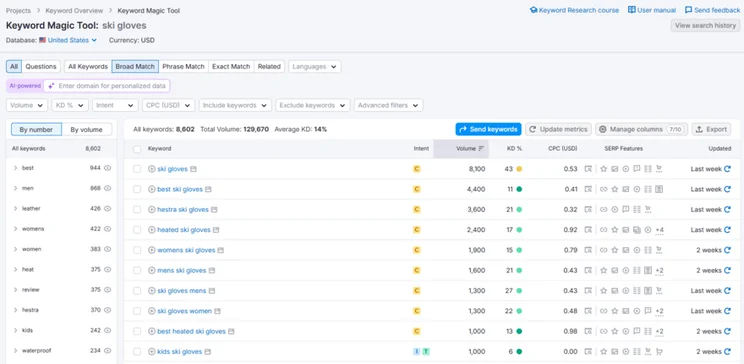Open the User manual link
The height and width of the screenshot is (364, 744).
(x=652, y=10)
